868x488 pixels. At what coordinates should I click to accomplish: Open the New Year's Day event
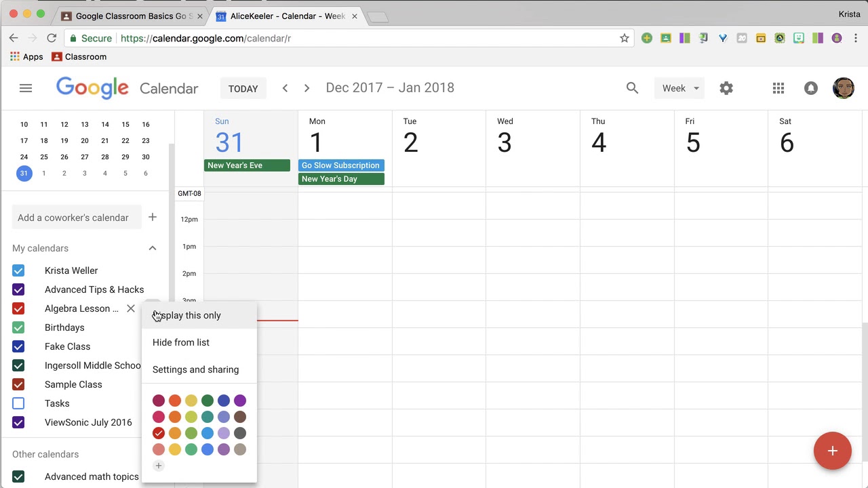tap(341, 179)
